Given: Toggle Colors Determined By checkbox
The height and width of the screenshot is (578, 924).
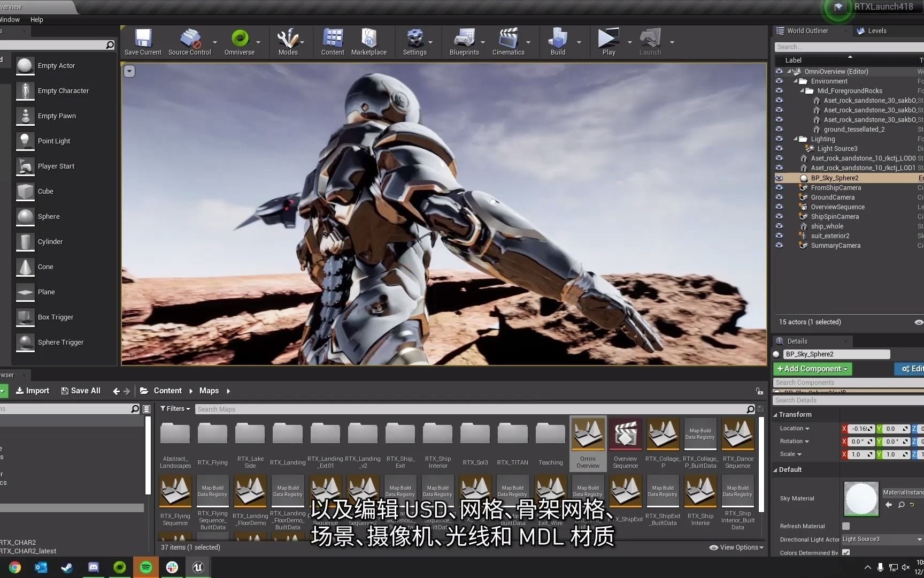Looking at the screenshot, I should (846, 553).
